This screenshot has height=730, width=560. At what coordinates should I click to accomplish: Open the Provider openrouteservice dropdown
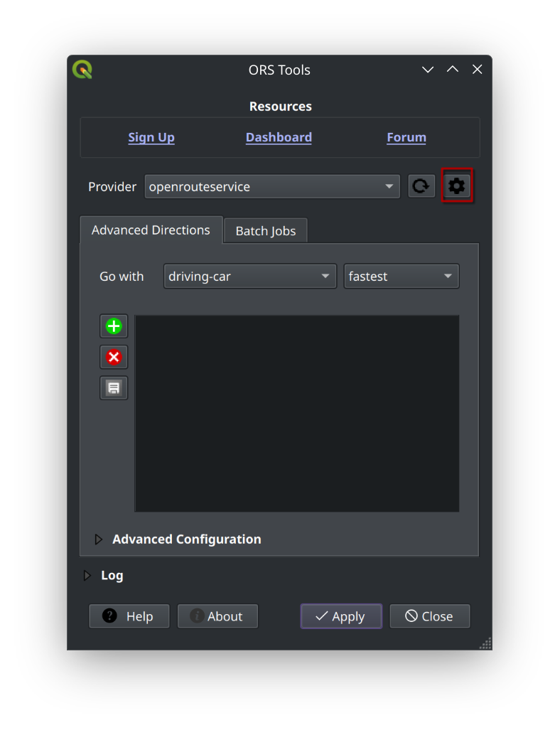[272, 187]
